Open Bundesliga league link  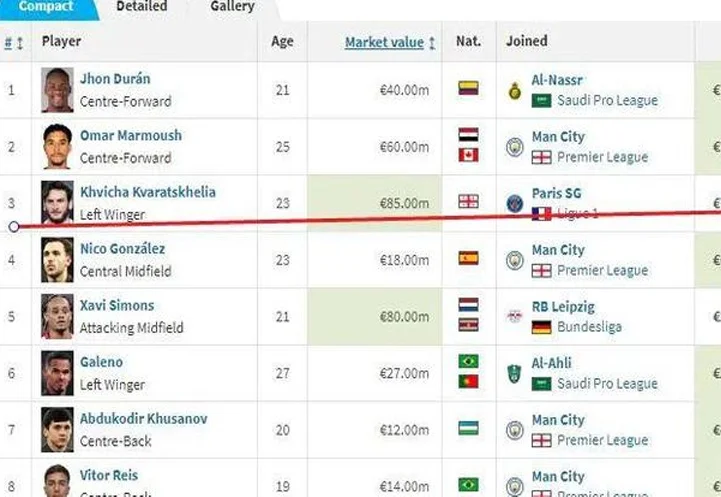[x=589, y=327]
